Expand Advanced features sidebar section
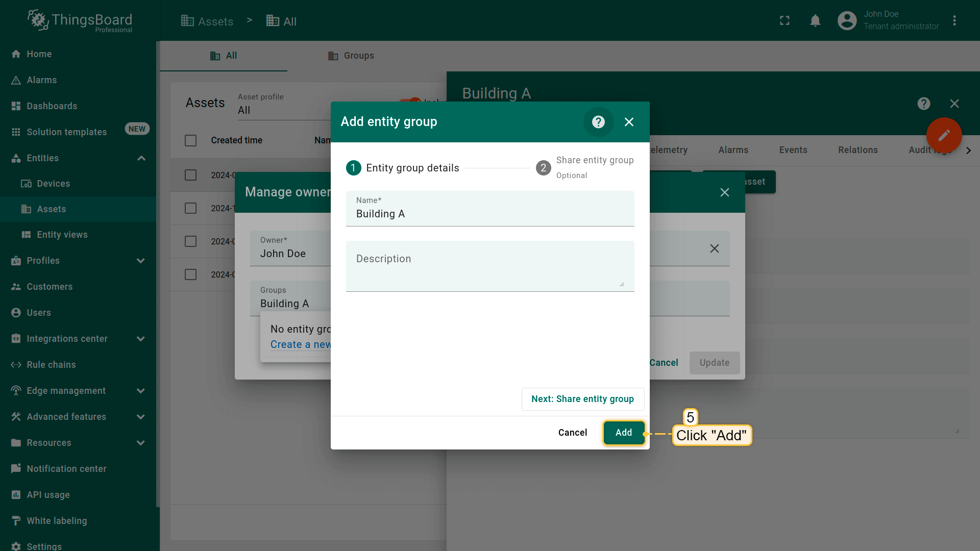This screenshot has width=980, height=551. tap(141, 417)
